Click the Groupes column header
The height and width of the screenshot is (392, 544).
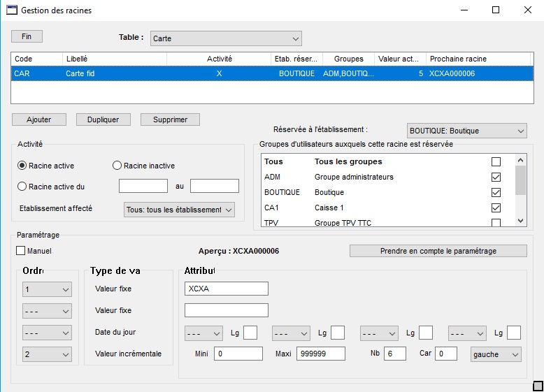pos(349,59)
